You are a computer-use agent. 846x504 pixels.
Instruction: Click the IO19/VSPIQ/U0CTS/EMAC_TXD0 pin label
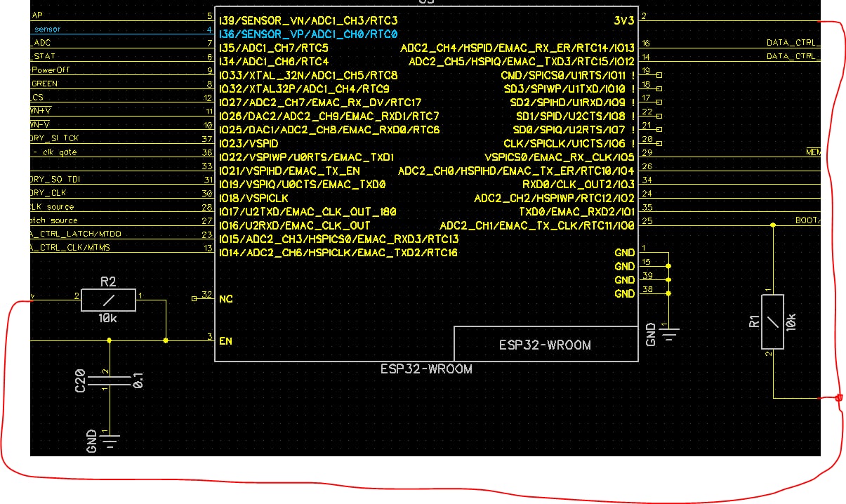(303, 185)
